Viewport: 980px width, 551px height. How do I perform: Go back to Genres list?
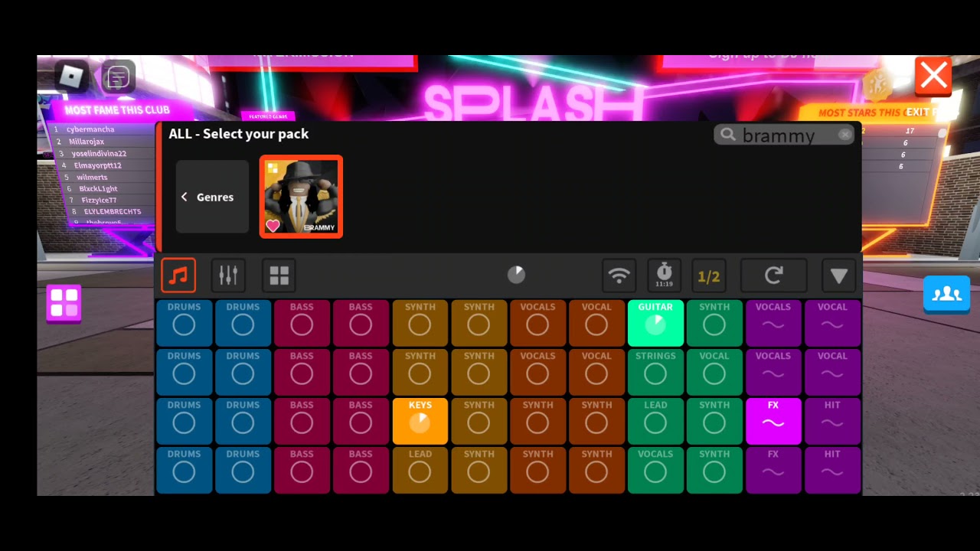[x=212, y=197]
